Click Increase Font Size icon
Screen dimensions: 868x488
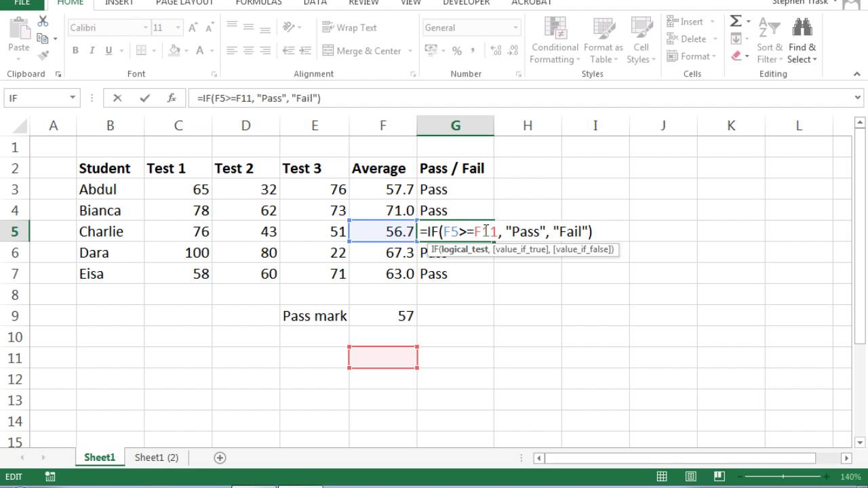click(193, 28)
